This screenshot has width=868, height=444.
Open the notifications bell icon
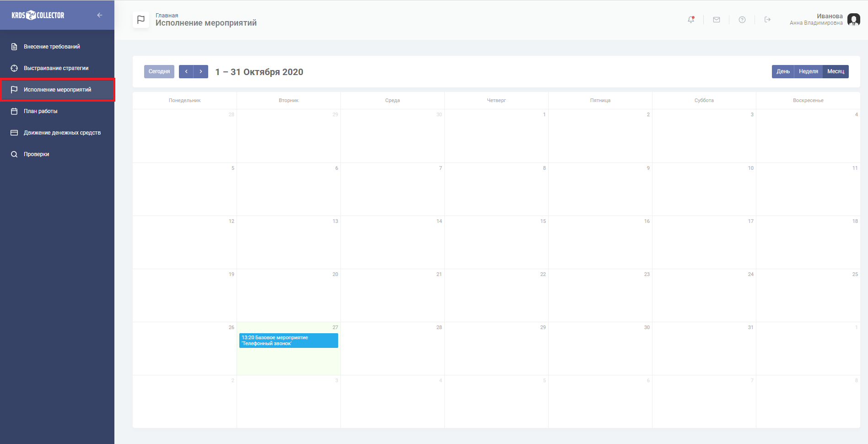click(691, 20)
